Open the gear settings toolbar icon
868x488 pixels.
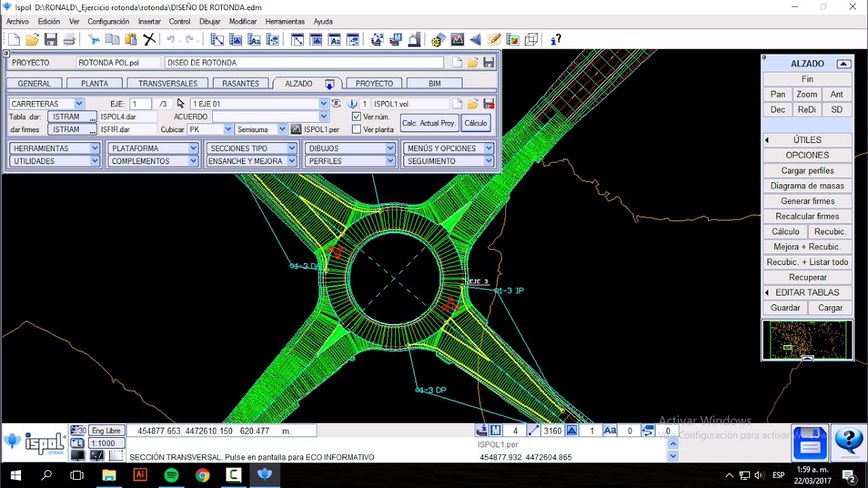[x=438, y=40]
